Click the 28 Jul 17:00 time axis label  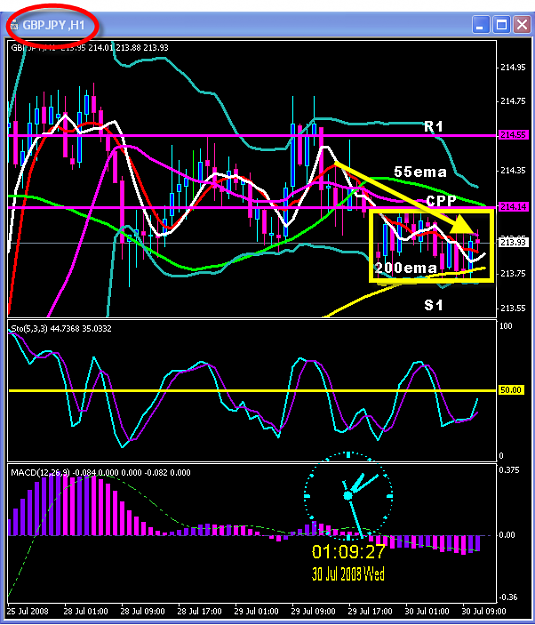click(199, 611)
